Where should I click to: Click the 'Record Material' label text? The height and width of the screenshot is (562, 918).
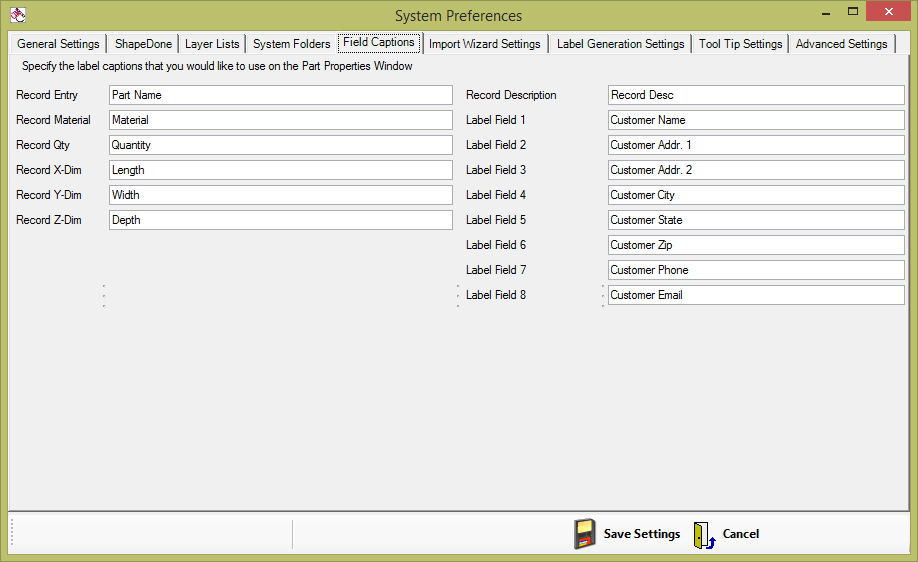[53, 120]
